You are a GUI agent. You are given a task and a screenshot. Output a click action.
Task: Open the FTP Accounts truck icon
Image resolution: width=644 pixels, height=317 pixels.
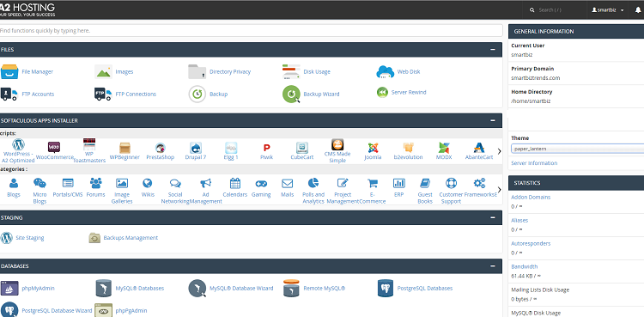coord(9,94)
